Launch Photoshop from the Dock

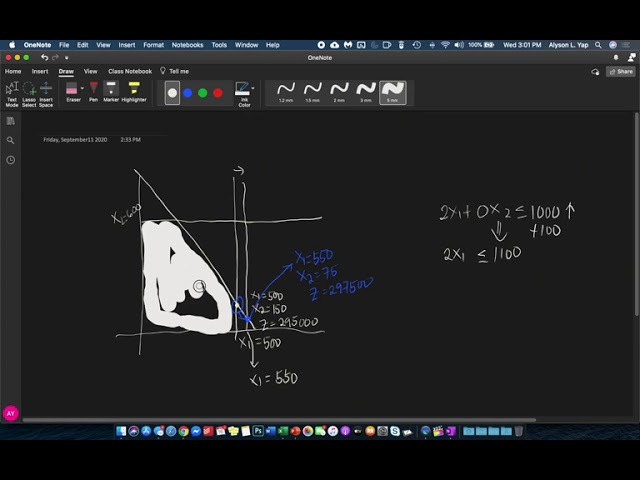coord(258,431)
